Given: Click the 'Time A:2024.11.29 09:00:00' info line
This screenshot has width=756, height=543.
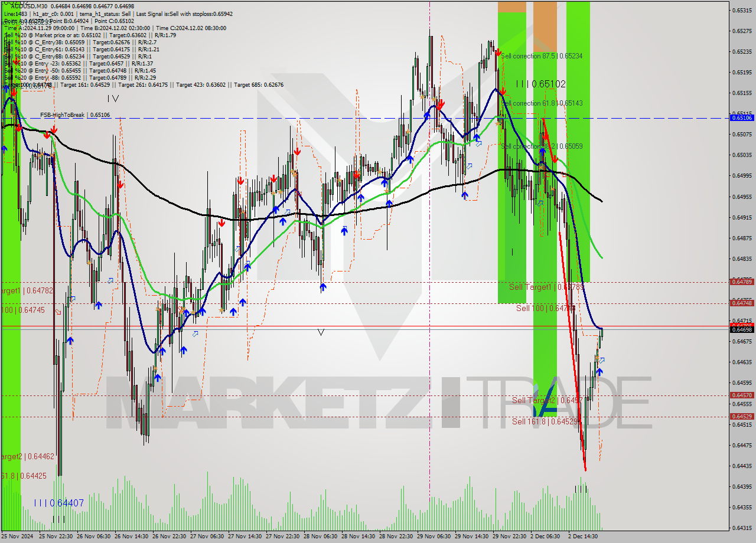Looking at the screenshot, I should tap(39, 28).
